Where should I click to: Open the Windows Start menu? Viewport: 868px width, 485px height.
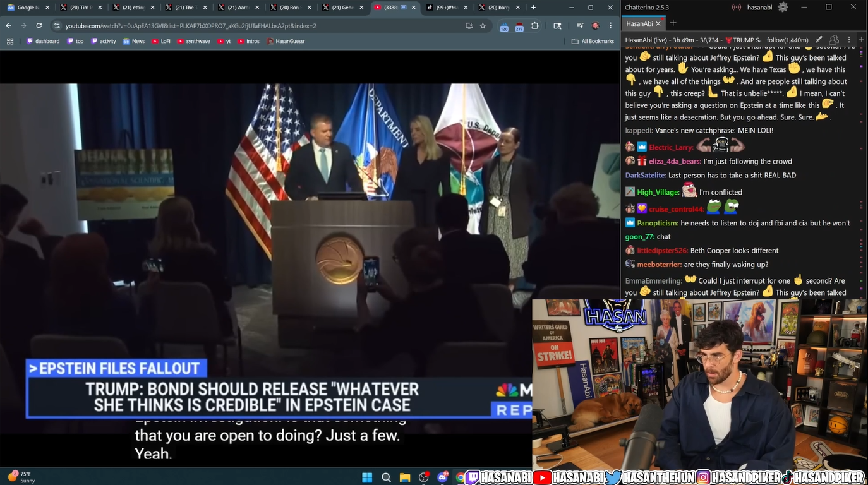click(367, 477)
